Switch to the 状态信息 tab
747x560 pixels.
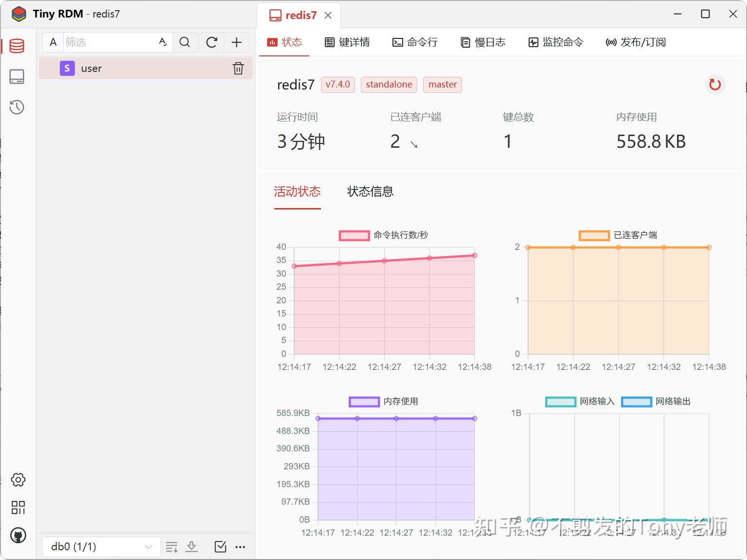pyautogui.click(x=370, y=192)
